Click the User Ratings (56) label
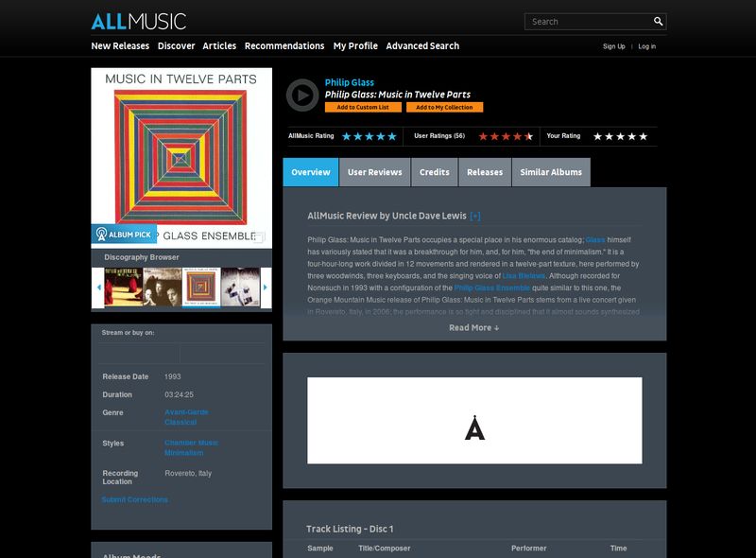Screen dimensions: 756x558 click(439, 136)
